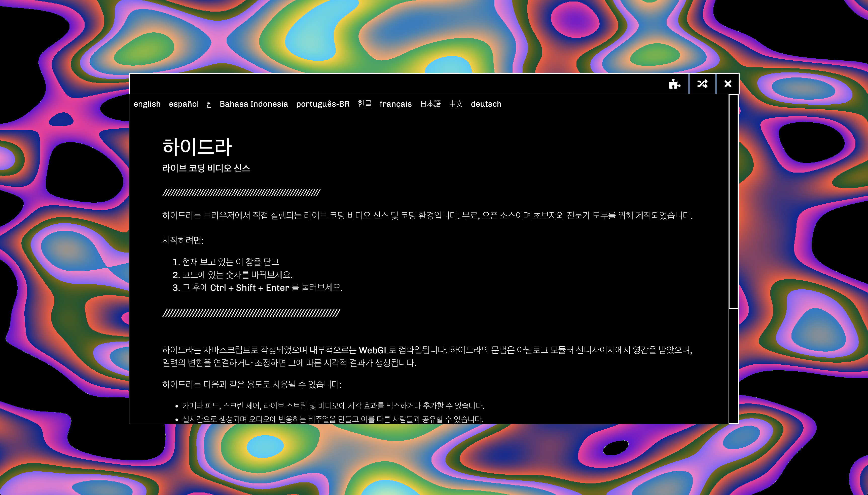868x495 pixels.
Task: Switch language to deutsch
Action: pos(486,104)
